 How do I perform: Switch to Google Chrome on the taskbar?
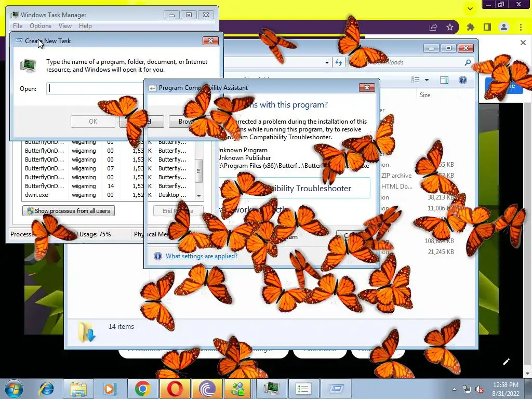tap(142, 389)
